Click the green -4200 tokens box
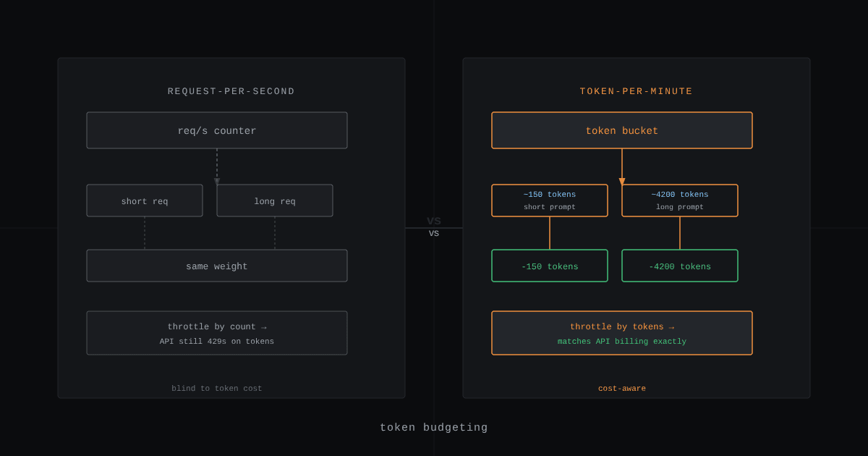868x456 pixels. [680, 266]
